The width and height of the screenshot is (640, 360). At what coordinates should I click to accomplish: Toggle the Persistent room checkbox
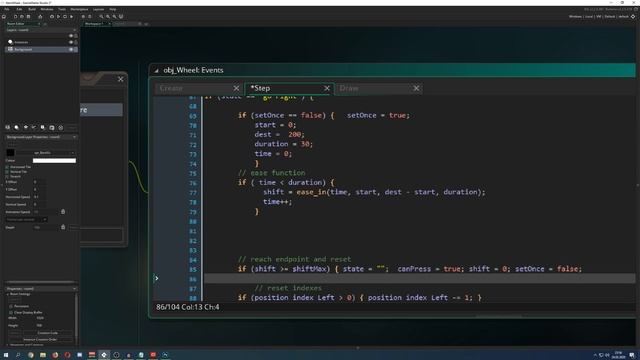11,306
